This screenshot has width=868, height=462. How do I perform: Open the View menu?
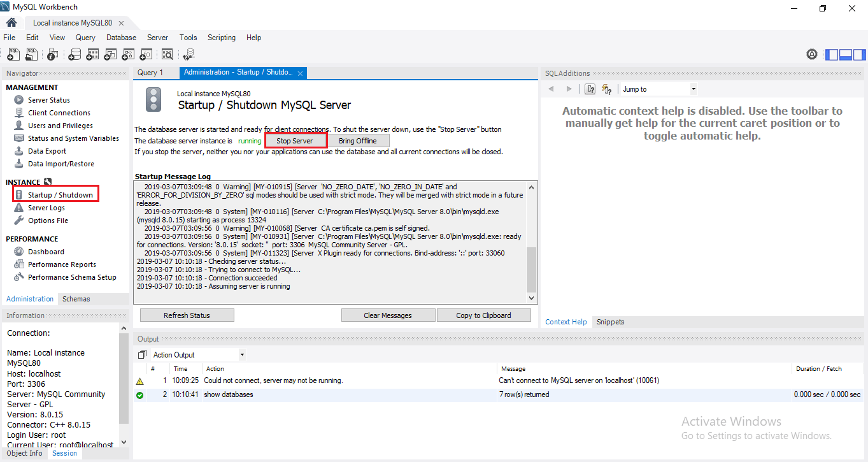tap(57, 38)
